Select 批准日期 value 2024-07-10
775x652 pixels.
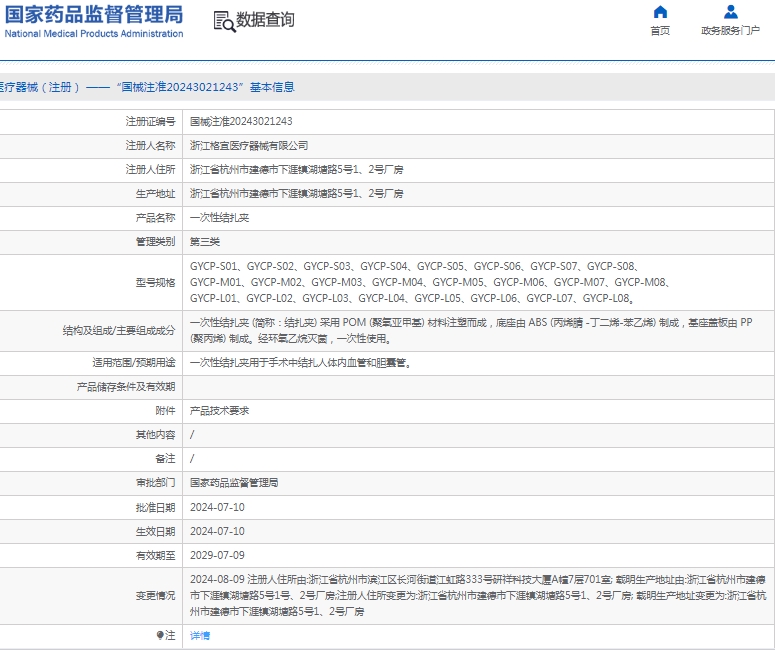click(217, 507)
